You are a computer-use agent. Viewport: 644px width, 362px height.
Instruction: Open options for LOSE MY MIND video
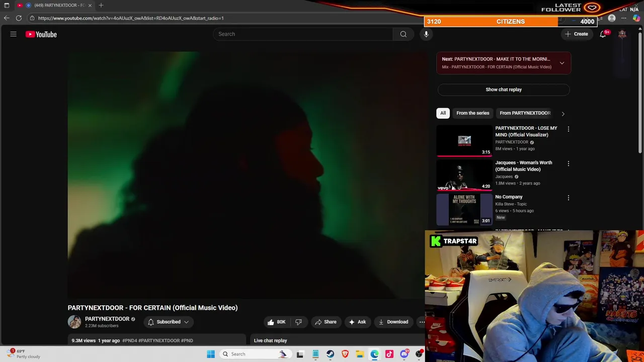click(569, 129)
